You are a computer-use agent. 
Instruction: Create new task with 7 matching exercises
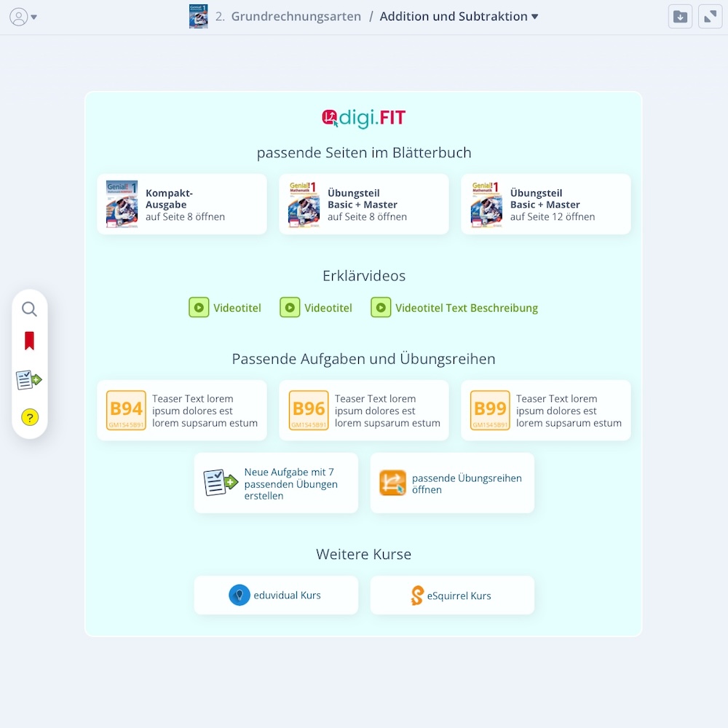276,483
